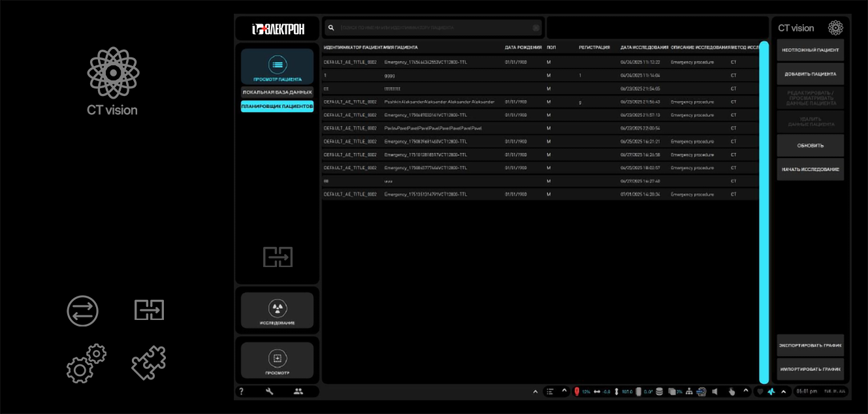Select row with study date 06/27/2025 16:27:48
This screenshot has height=414, width=868.
[540, 181]
